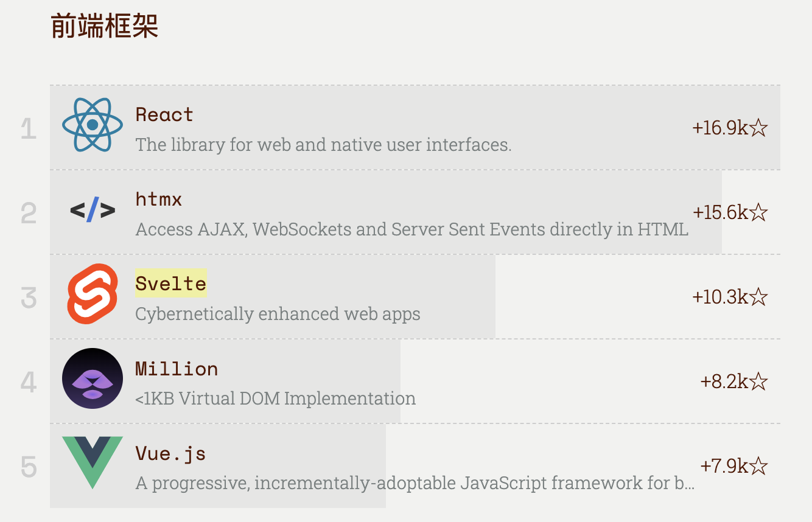Viewport: 812px width, 522px height.
Task: Click the "Cybernetically enhanced web apps" description
Action: (x=278, y=314)
